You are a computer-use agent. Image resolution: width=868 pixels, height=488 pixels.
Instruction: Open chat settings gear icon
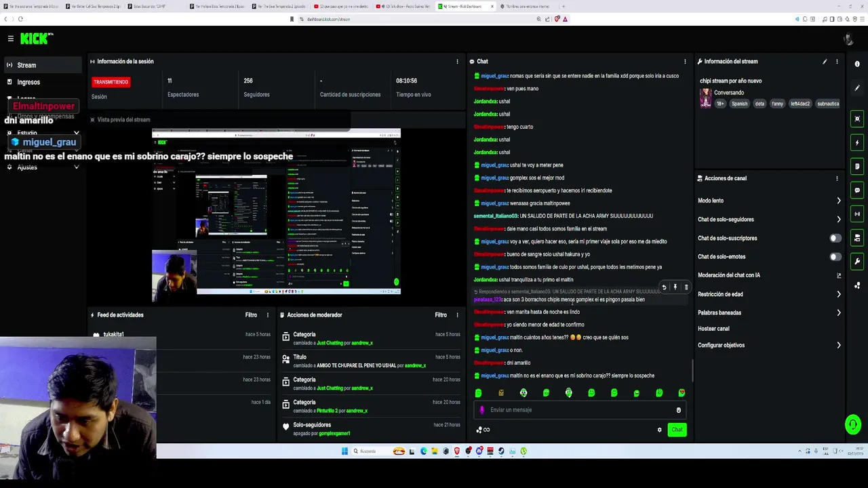(x=659, y=430)
